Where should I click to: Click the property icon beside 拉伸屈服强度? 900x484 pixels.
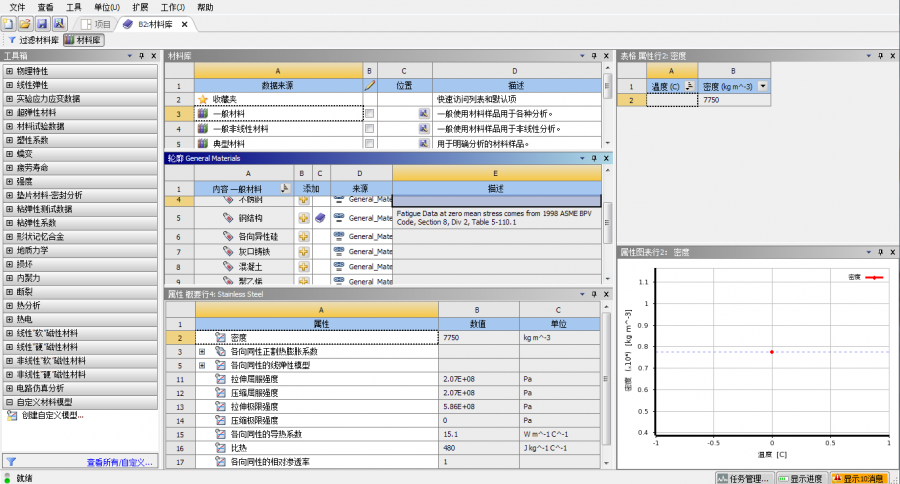click(220, 379)
